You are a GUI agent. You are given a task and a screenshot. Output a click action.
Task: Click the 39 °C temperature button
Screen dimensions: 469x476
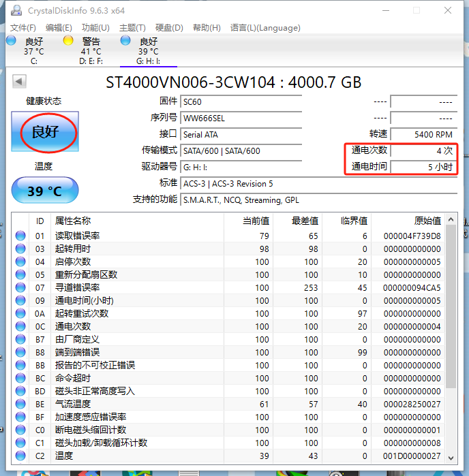(x=45, y=191)
